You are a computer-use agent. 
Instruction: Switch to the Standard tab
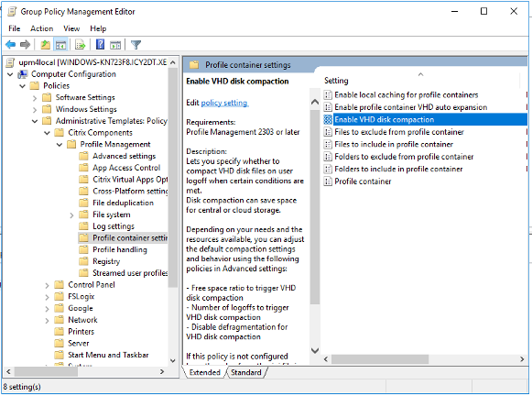click(x=246, y=372)
